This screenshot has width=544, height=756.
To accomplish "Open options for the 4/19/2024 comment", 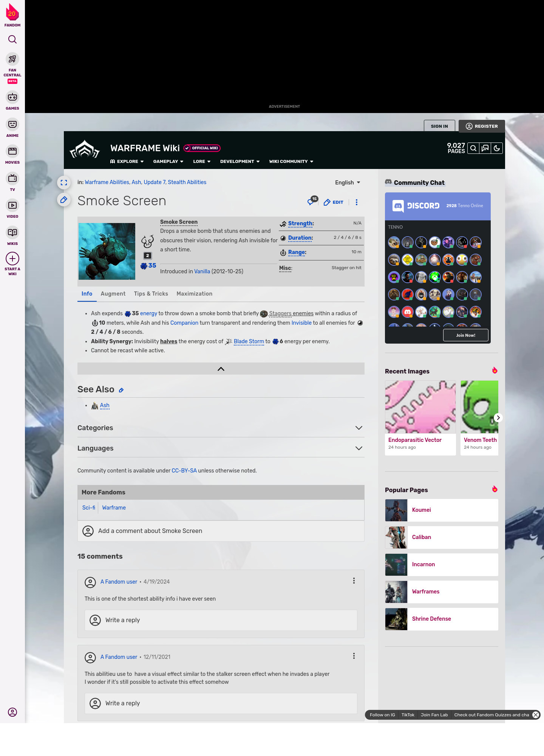I will [354, 581].
